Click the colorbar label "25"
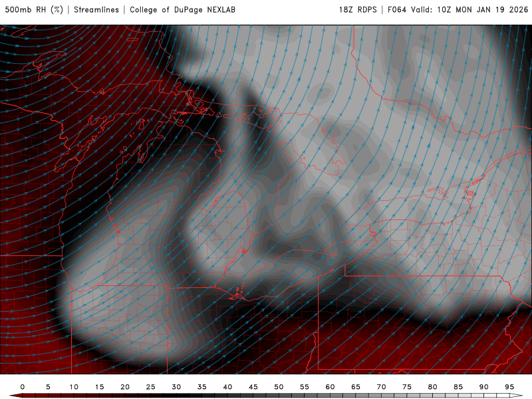 pos(151,387)
